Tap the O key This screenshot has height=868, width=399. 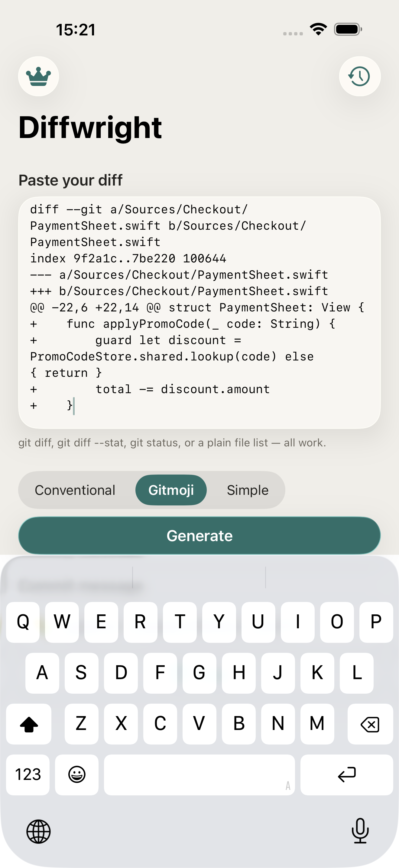point(337,622)
